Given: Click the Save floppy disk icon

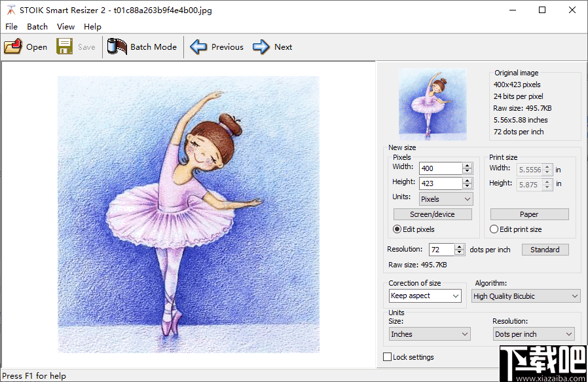Looking at the screenshot, I should click(65, 47).
